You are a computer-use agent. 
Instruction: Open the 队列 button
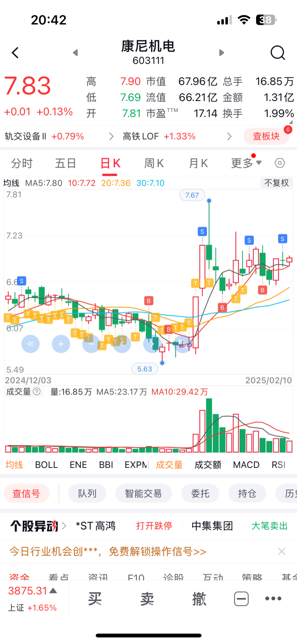(x=87, y=493)
